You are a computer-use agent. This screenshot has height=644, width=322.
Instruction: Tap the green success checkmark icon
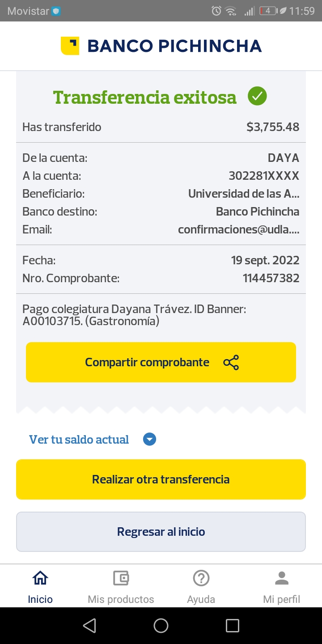pyautogui.click(x=257, y=96)
